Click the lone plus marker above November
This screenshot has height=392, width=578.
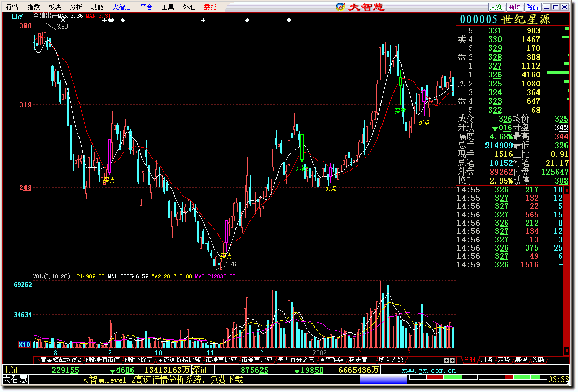203,20
